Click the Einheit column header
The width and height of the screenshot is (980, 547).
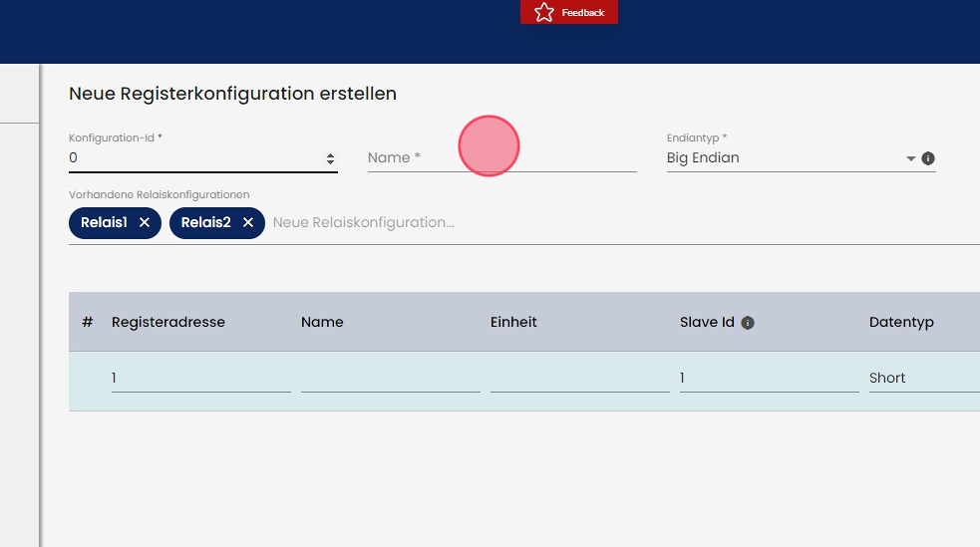[513, 322]
